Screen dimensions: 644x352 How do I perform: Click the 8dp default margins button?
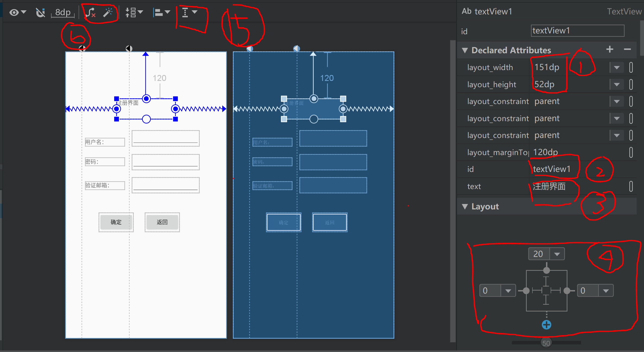[x=62, y=12]
